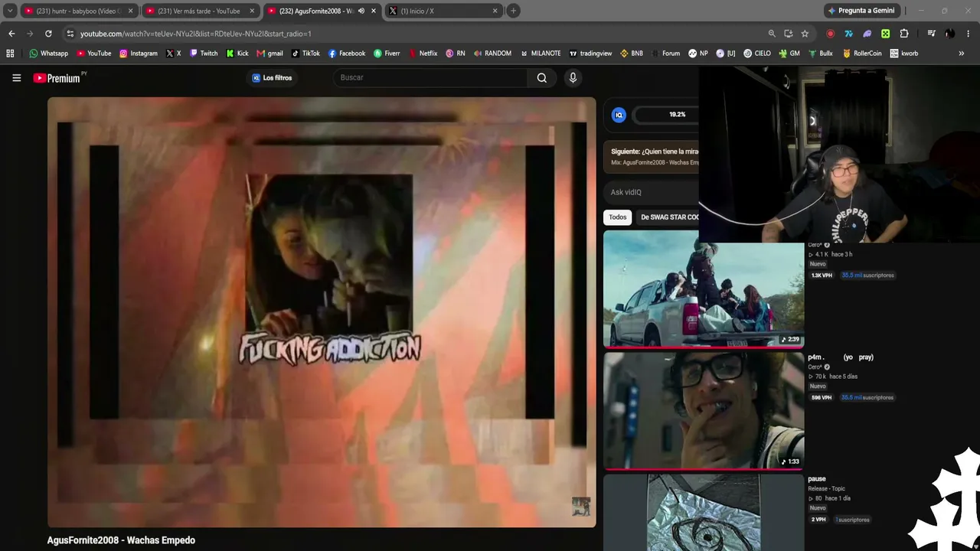The width and height of the screenshot is (980, 551).
Task: Open the green dice extension icon
Action: 886,34
